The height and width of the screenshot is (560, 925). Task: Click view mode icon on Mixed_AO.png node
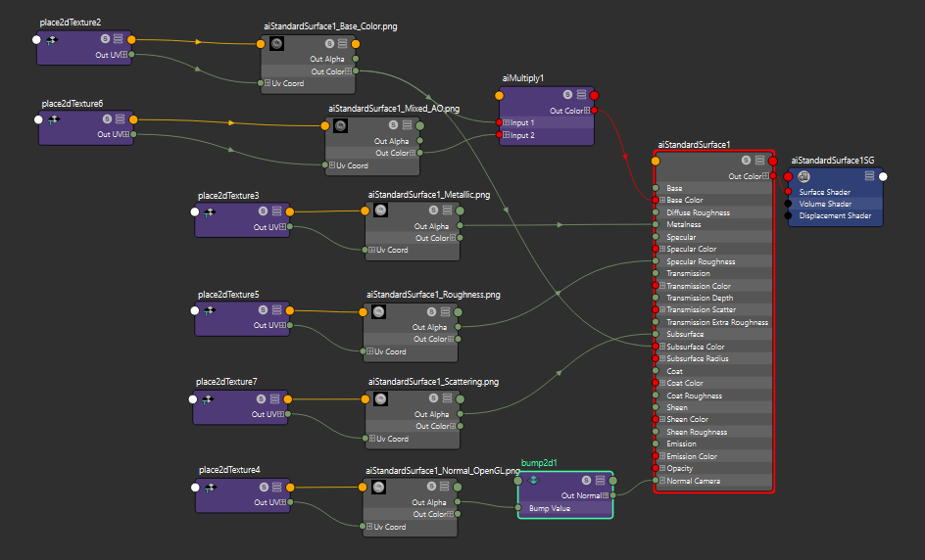(407, 125)
